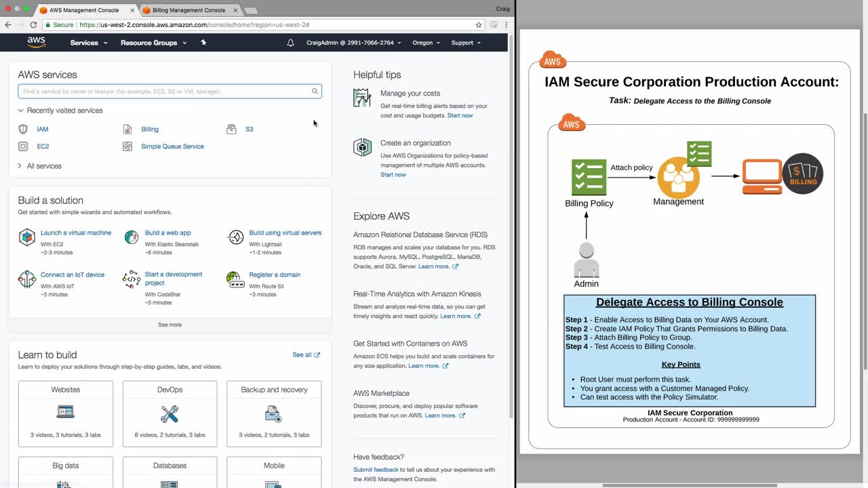This screenshot has height=488, width=868.
Task: Click the search magnifier icon in services box
Action: (x=315, y=91)
